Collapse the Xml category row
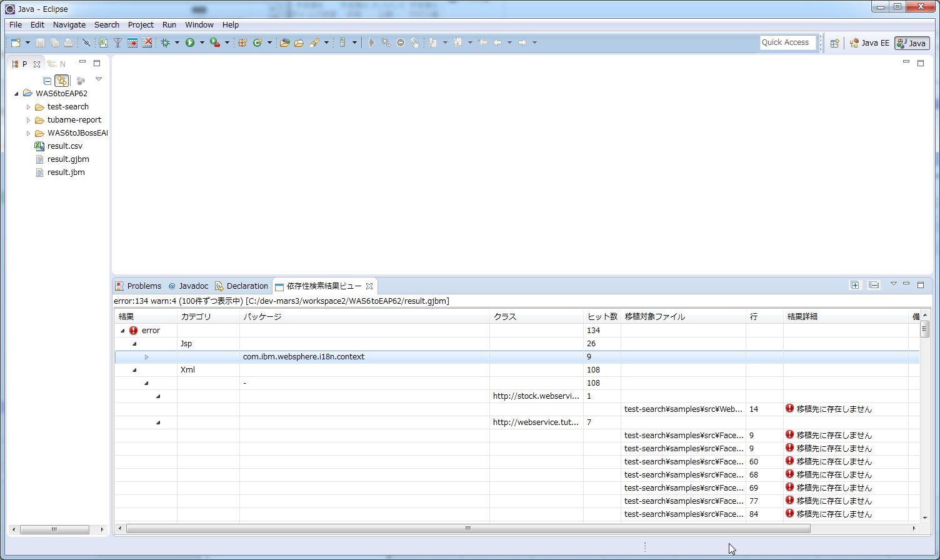Viewport: 940px width, 560px height. [x=134, y=370]
